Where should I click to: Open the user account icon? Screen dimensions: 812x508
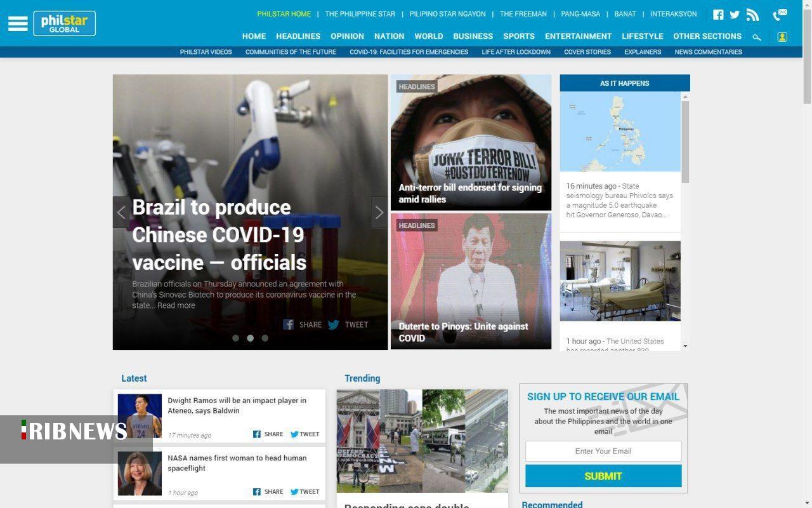(782, 37)
